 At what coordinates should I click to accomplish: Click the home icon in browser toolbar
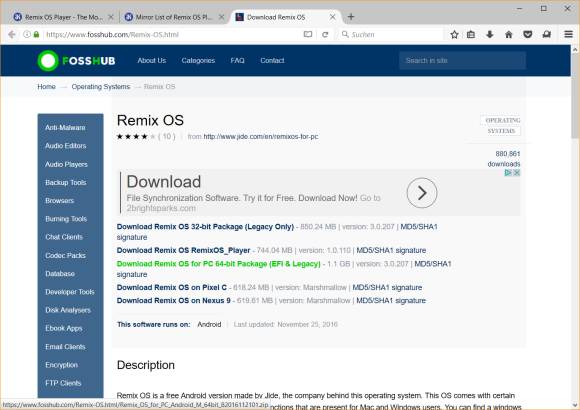(509, 34)
